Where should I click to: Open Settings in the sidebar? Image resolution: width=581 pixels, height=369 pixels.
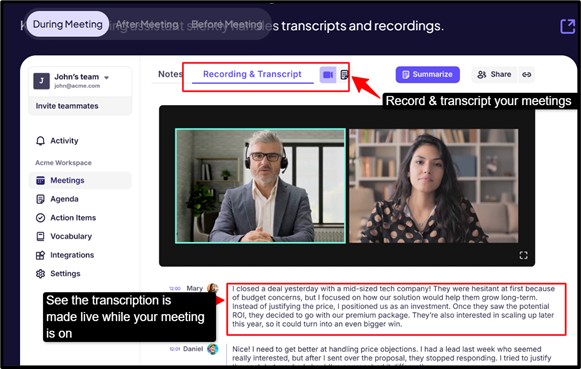click(x=65, y=274)
